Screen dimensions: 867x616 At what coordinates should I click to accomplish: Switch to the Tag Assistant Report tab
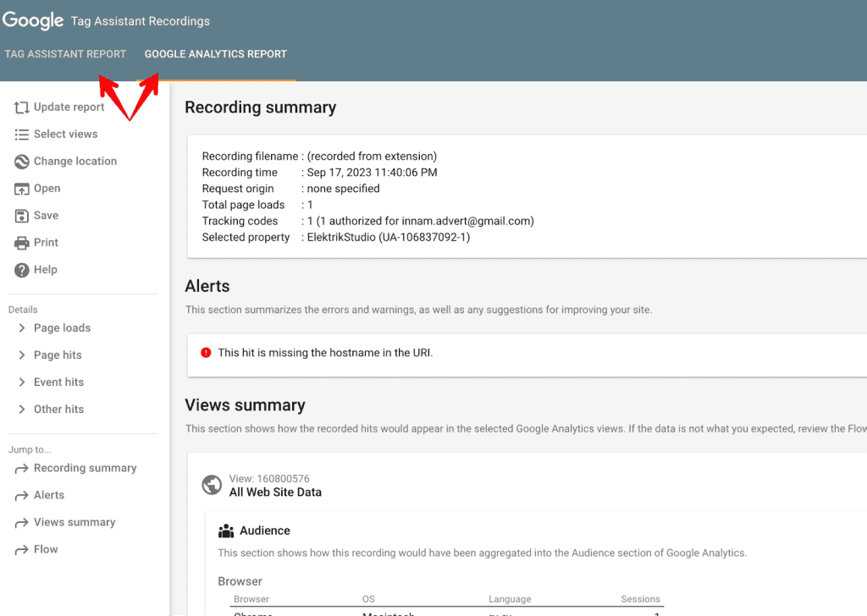point(66,53)
